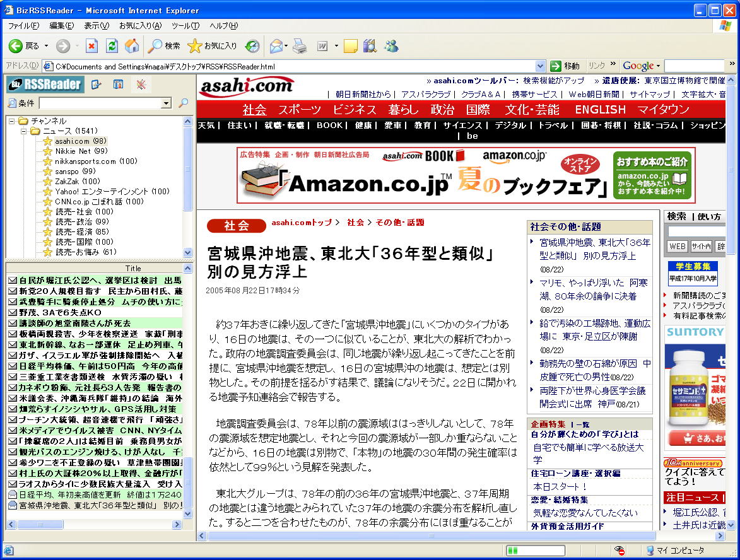
Task: Open the ヘルプ(H) menu
Action: 224,25
